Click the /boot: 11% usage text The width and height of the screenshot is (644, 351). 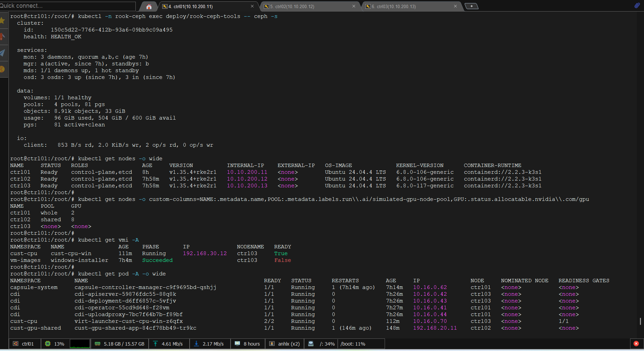click(353, 344)
